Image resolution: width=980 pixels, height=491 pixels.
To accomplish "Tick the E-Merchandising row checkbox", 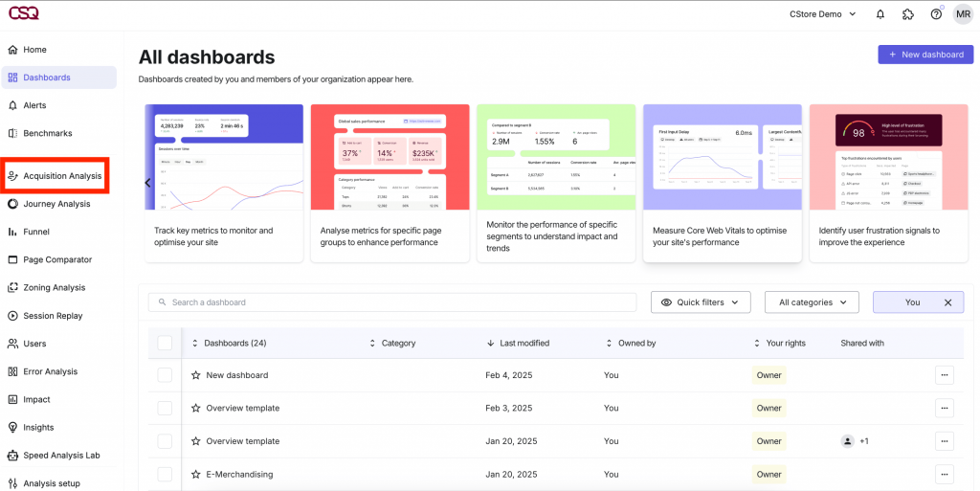I will (x=165, y=474).
